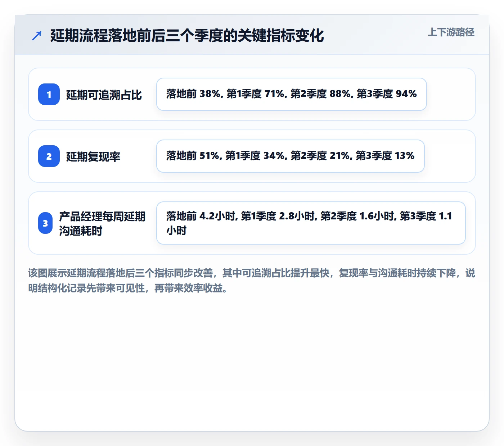Select the number 3 badge for 沟通耗时
Screen dimensions: 504x446
pyautogui.click(x=45, y=223)
